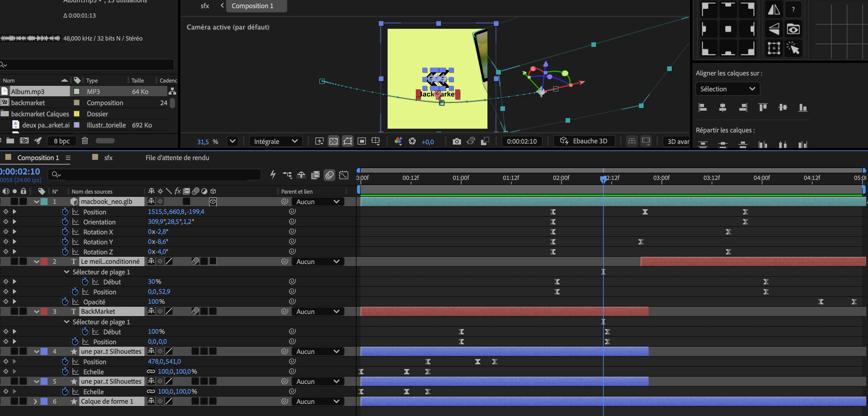Click the 8 bpc color depth button
Image resolution: width=868 pixels, height=416 pixels.
(62, 141)
